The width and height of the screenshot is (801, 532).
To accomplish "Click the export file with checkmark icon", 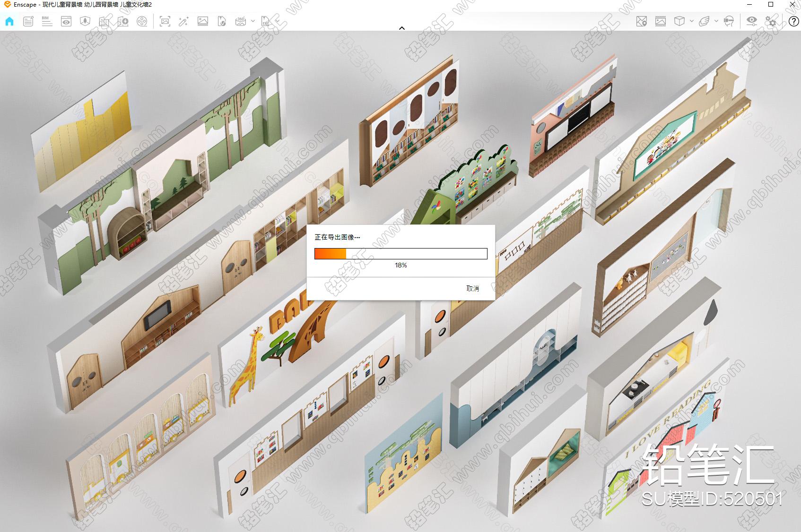I will pyautogui.click(x=222, y=21).
